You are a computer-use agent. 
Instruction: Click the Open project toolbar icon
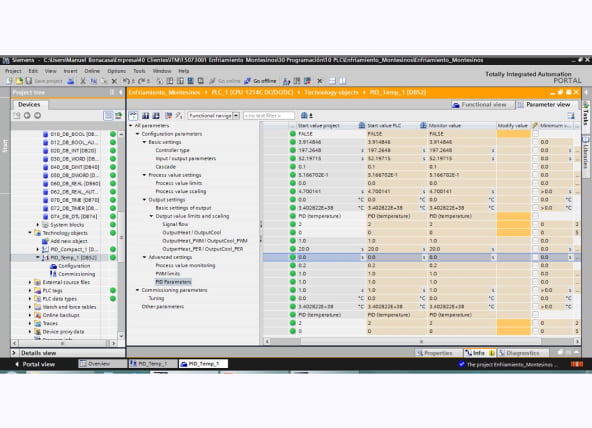[18, 81]
